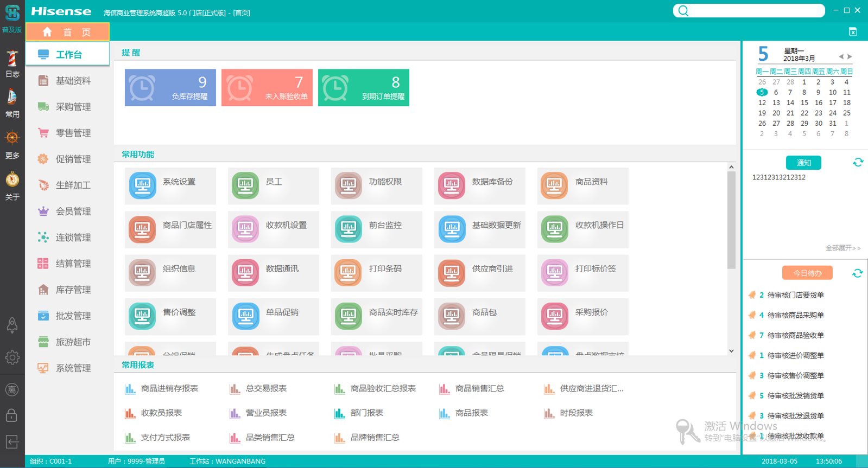Open 商品验收汇总报表 report

(x=375, y=388)
